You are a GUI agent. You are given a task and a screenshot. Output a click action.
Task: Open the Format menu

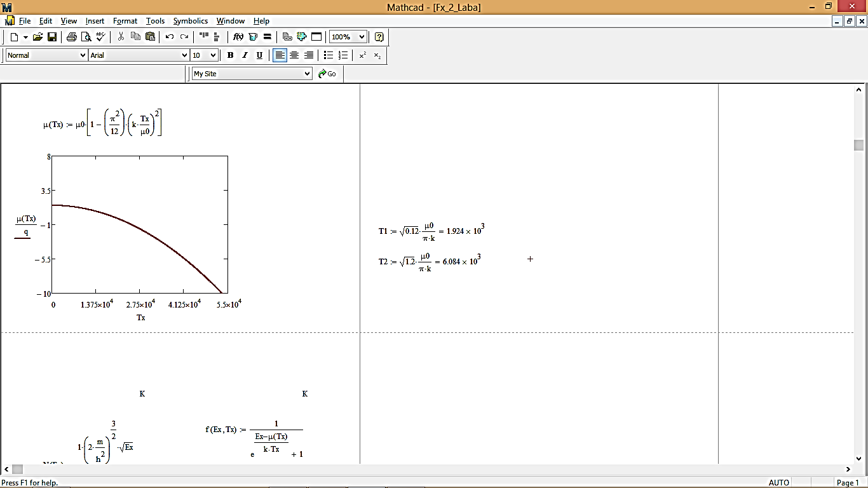point(125,21)
